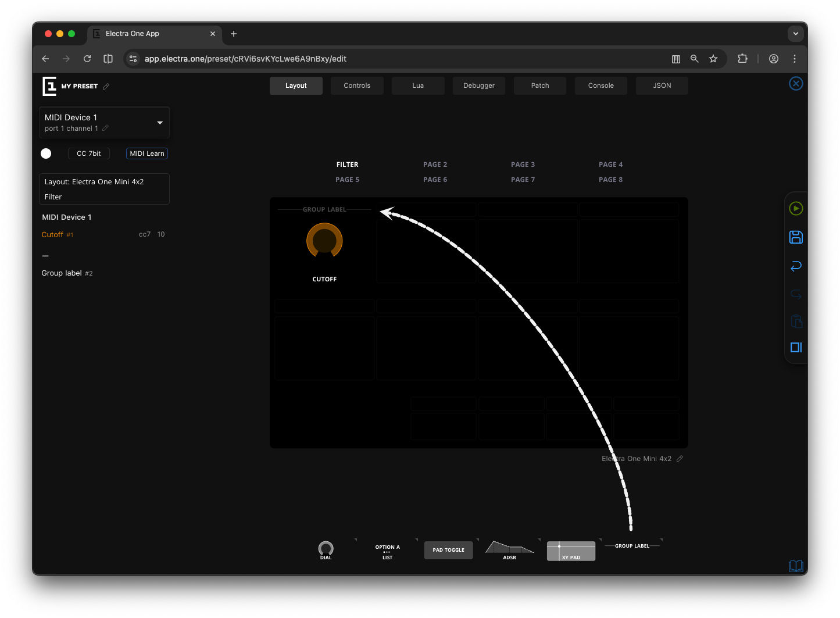The height and width of the screenshot is (618, 840).
Task: Click pencil icon beside Electra One Mini 4x2
Action: pyautogui.click(x=680, y=459)
